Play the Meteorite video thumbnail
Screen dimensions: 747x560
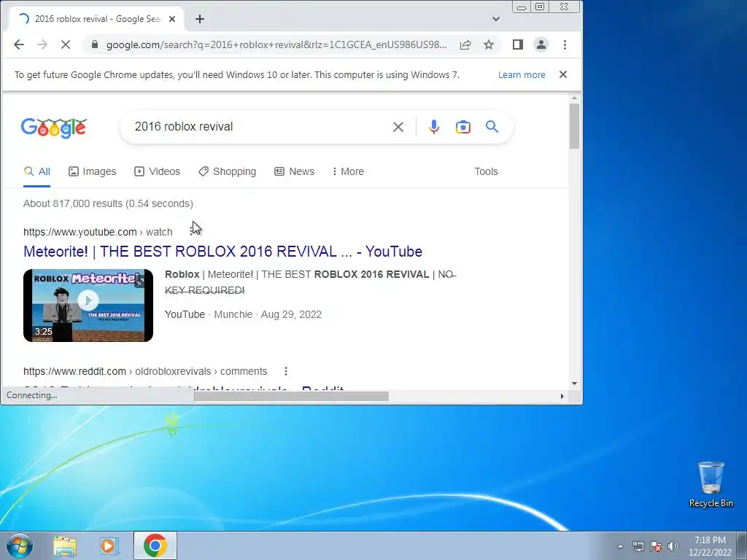(88, 306)
